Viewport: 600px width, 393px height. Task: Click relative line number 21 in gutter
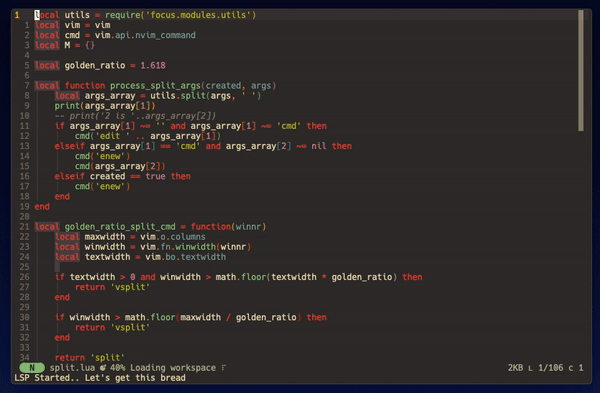point(24,227)
